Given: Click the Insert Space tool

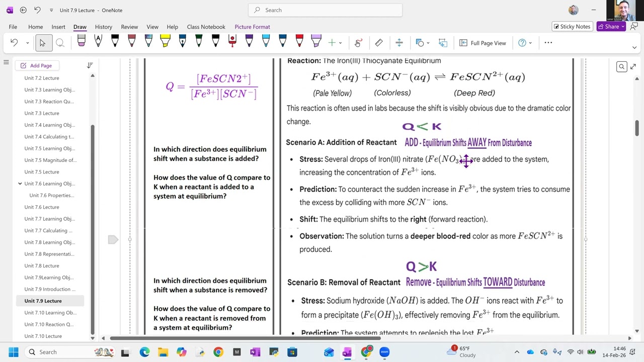Looking at the screenshot, I should tap(399, 43).
